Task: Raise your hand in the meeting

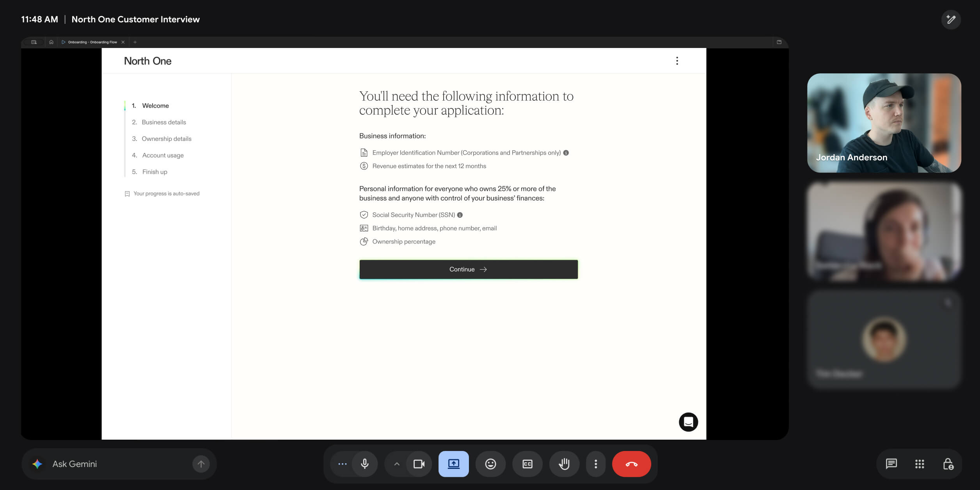Action: [564, 464]
